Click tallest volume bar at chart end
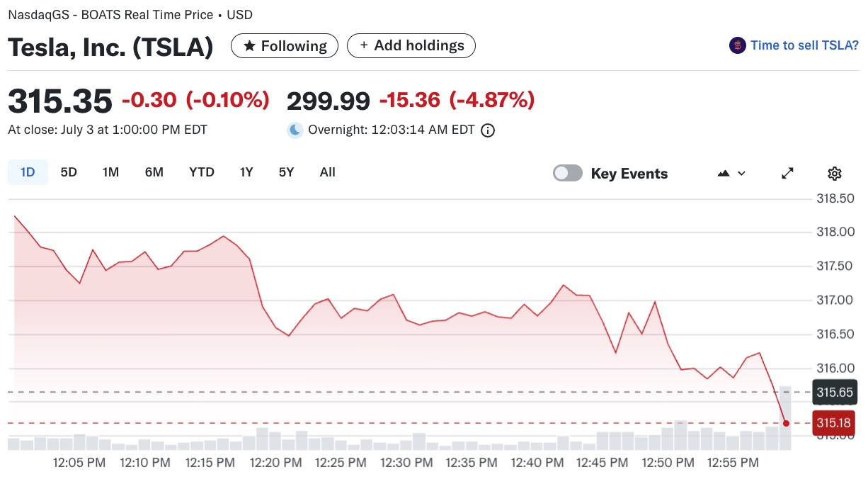Image resolution: width=868 pixels, height=484 pixels. pos(785,418)
